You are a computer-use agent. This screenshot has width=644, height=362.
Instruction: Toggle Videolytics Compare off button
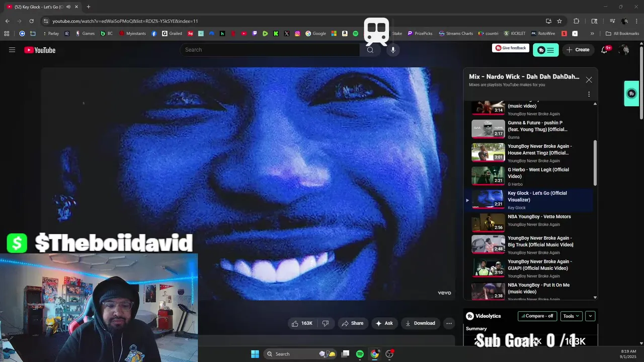[x=537, y=316]
